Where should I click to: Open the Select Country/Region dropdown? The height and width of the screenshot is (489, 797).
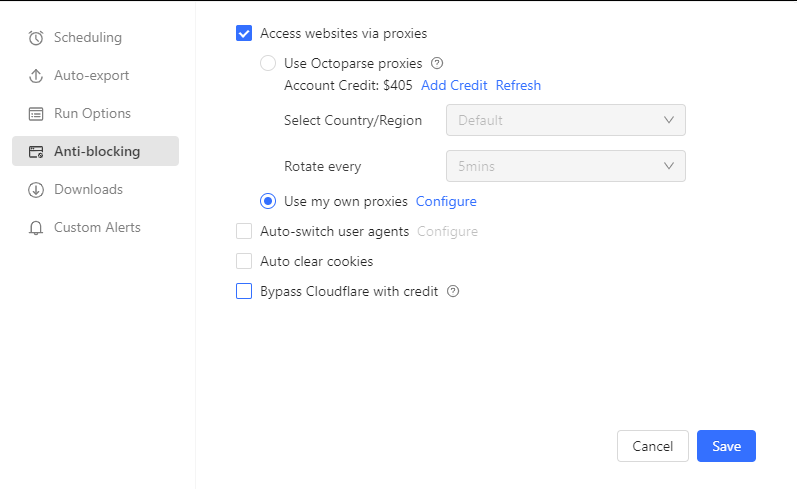(x=565, y=120)
